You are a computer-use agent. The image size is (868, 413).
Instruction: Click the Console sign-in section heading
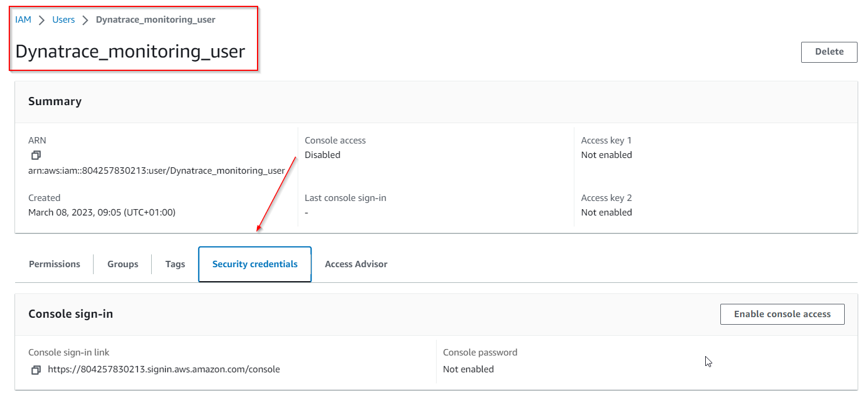click(70, 314)
